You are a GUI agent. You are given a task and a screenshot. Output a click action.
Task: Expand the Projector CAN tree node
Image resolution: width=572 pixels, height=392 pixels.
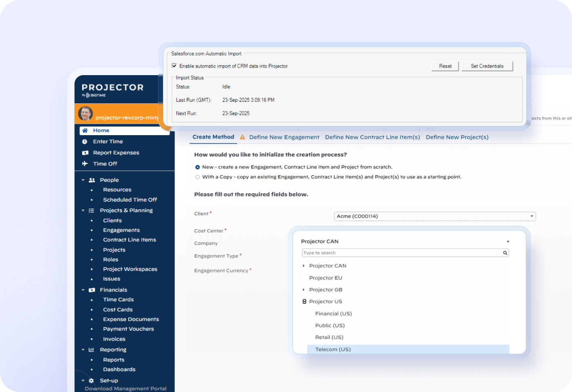303,265
